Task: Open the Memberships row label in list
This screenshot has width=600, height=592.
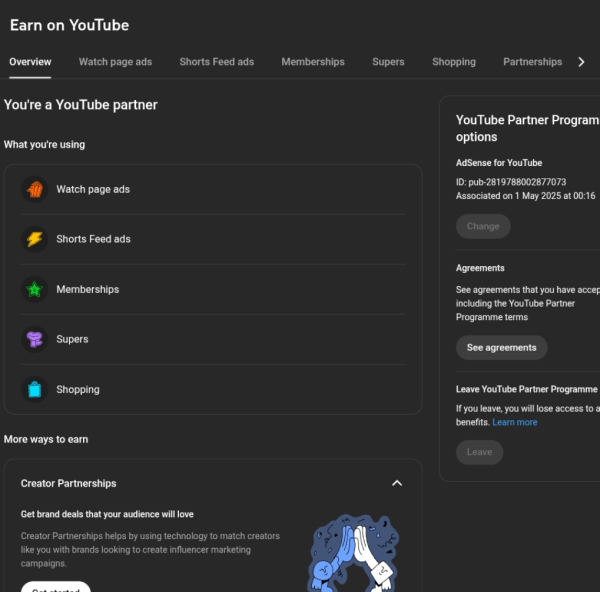Action: tap(88, 289)
